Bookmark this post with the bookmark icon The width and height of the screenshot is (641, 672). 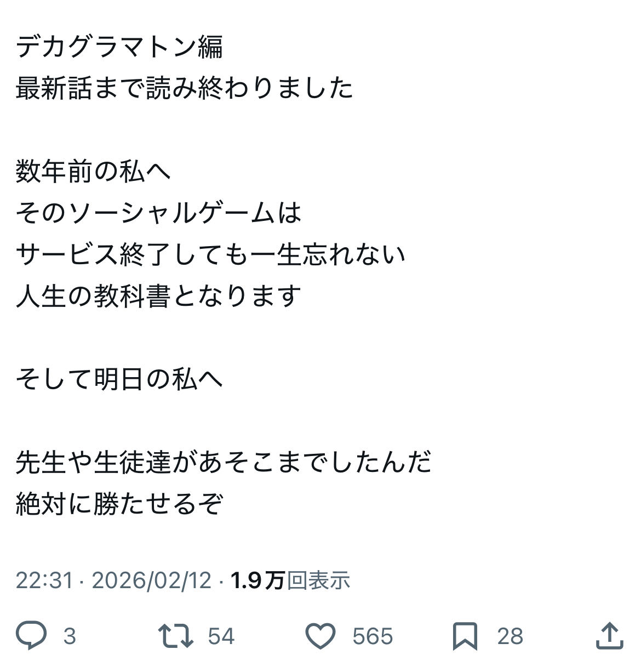(x=465, y=636)
